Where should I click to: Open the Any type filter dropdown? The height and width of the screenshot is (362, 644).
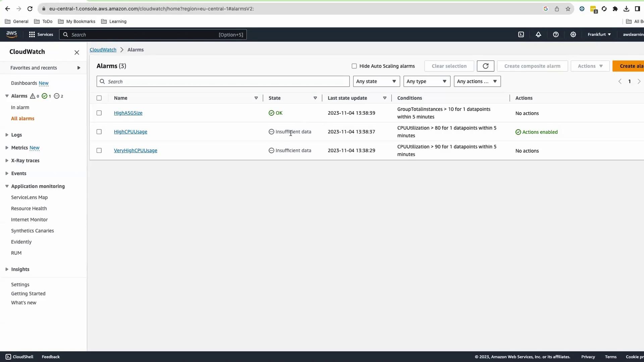coord(426,81)
